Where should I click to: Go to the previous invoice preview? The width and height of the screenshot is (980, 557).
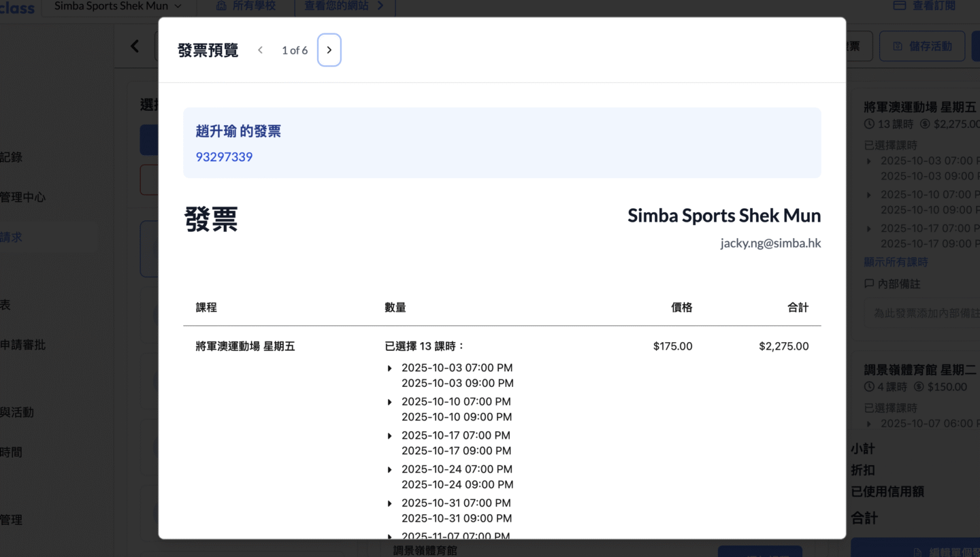click(x=260, y=50)
